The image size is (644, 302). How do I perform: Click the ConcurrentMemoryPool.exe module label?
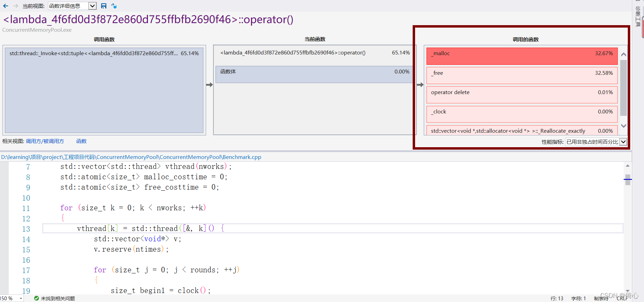pos(37,30)
